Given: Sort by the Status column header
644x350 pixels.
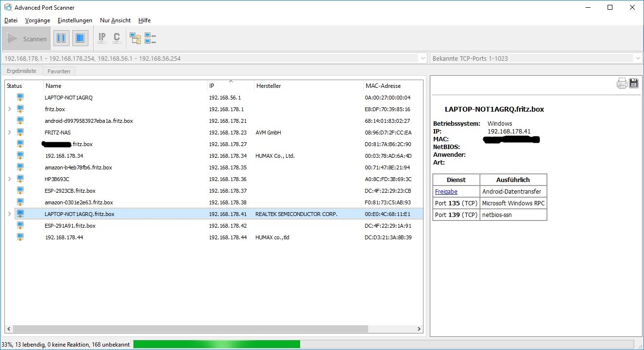Looking at the screenshot, I should 24,86.
